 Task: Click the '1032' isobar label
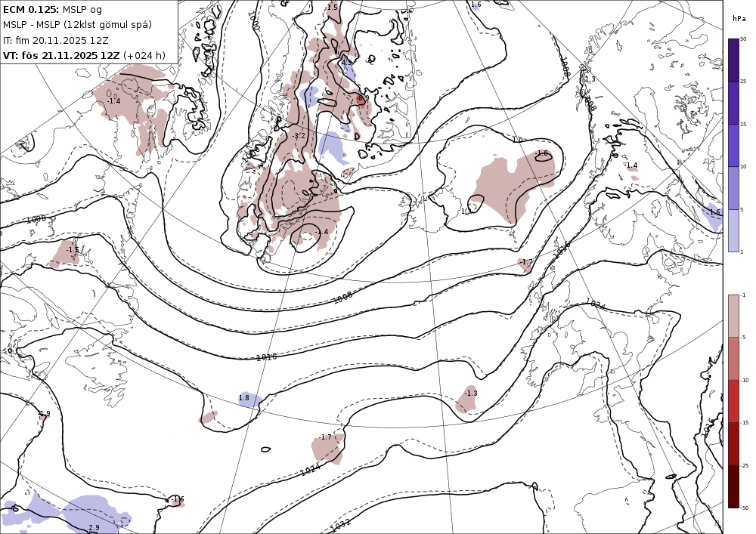tap(342, 526)
